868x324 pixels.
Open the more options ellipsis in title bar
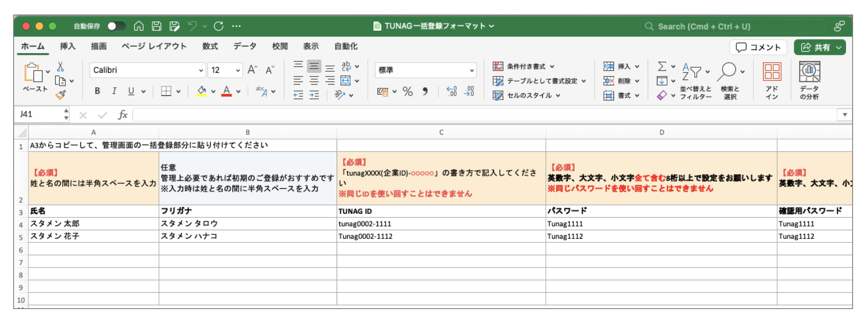236,26
